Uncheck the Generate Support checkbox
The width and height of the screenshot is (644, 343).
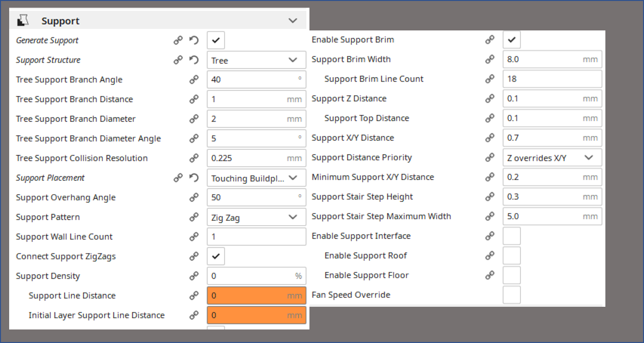216,41
